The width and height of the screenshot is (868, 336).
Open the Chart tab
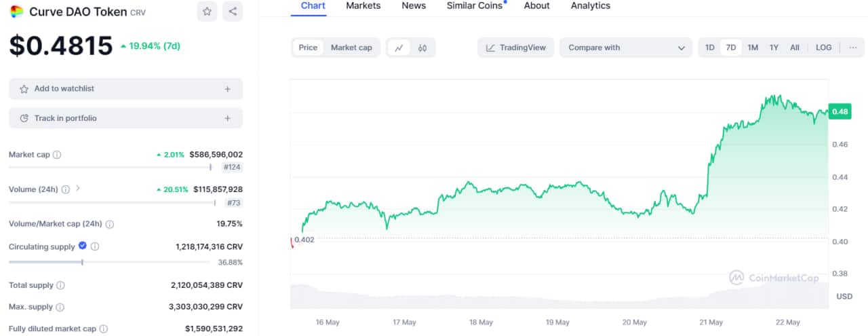313,5
